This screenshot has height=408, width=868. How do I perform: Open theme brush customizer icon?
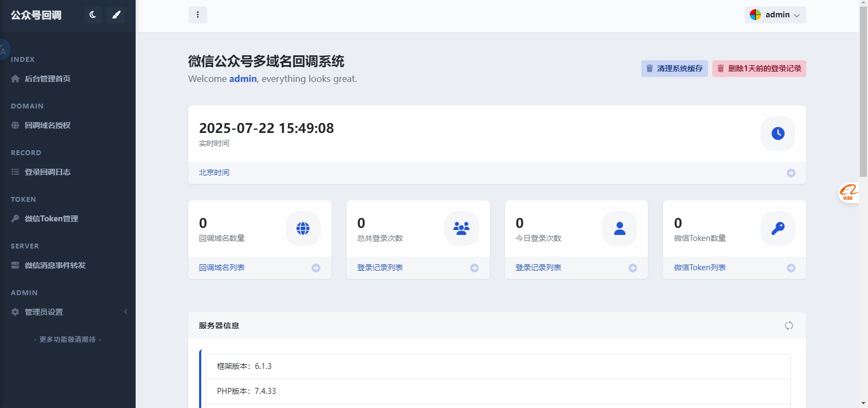(x=116, y=15)
